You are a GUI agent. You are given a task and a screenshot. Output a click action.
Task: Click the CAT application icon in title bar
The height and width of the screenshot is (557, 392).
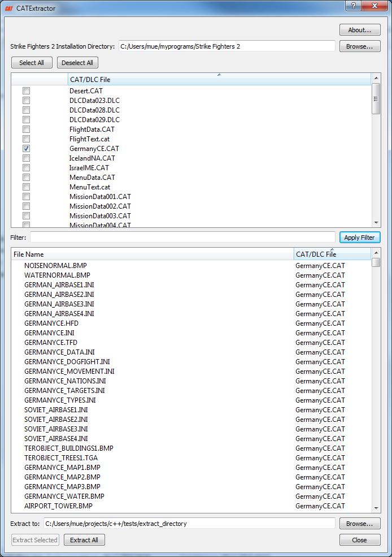pos(8,8)
